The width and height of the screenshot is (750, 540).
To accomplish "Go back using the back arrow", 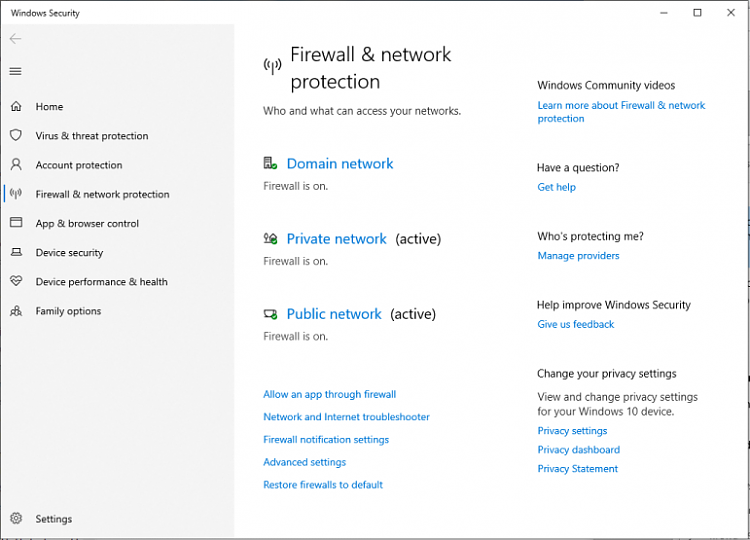I will [15, 39].
